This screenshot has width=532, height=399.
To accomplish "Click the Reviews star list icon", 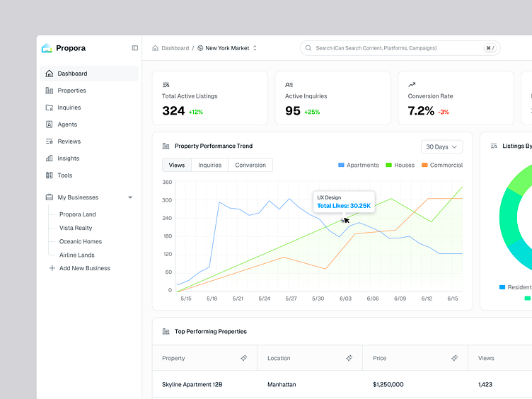I will [x=50, y=141].
